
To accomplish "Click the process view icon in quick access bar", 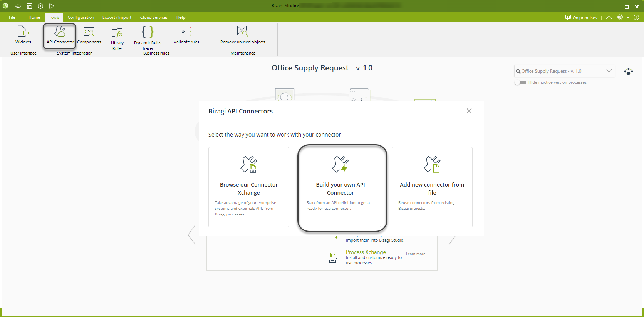I will point(18,6).
